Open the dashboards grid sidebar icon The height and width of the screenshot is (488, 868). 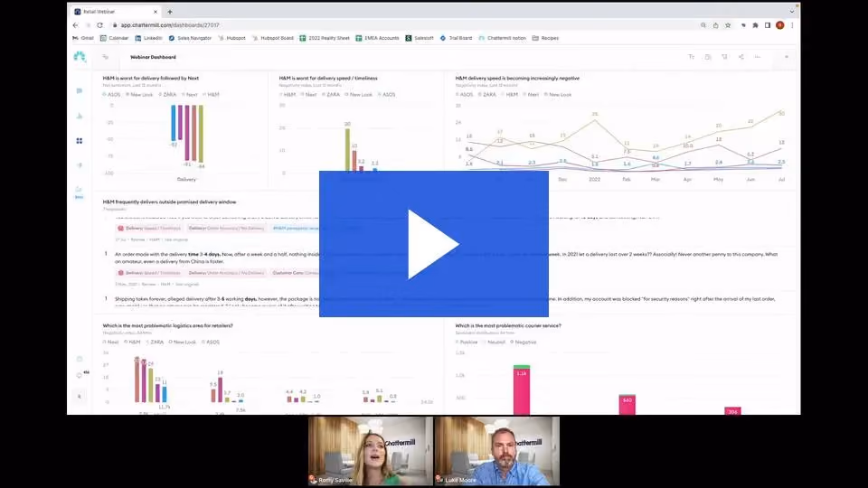pyautogui.click(x=80, y=141)
